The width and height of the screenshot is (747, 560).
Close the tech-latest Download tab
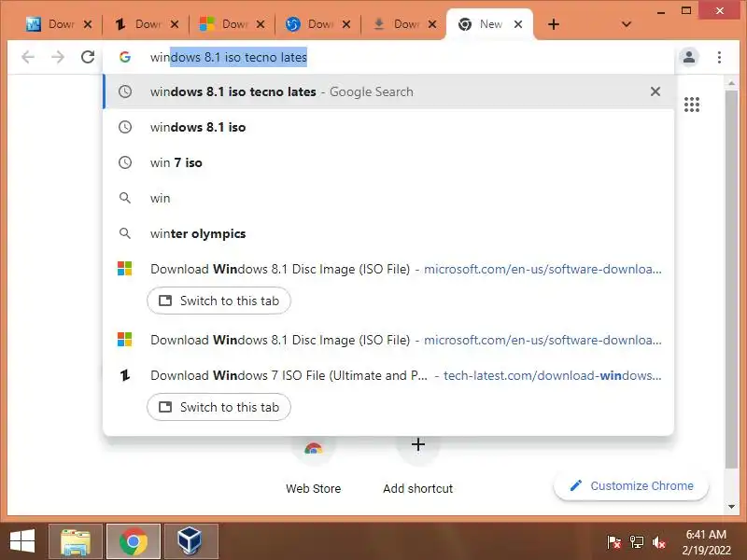pyautogui.click(x=175, y=24)
